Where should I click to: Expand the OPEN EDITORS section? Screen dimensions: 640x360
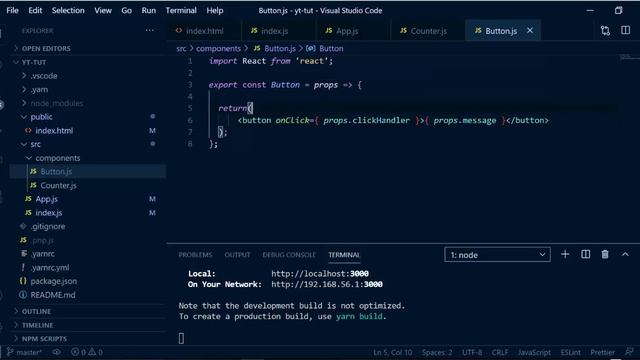pyautogui.click(x=88, y=49)
